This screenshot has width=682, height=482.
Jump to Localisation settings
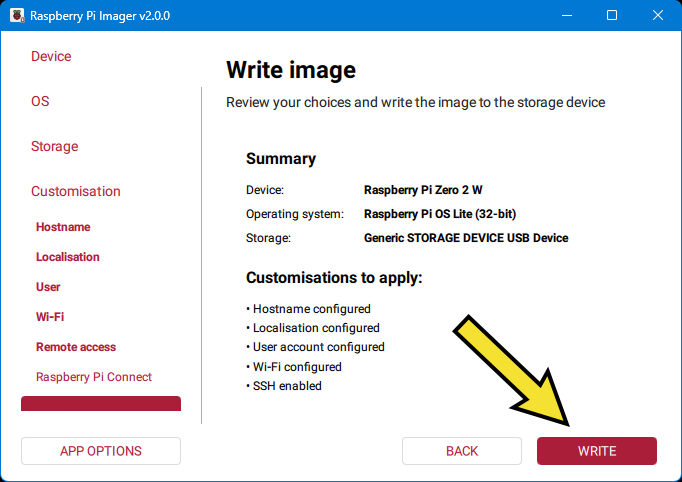pyautogui.click(x=68, y=257)
